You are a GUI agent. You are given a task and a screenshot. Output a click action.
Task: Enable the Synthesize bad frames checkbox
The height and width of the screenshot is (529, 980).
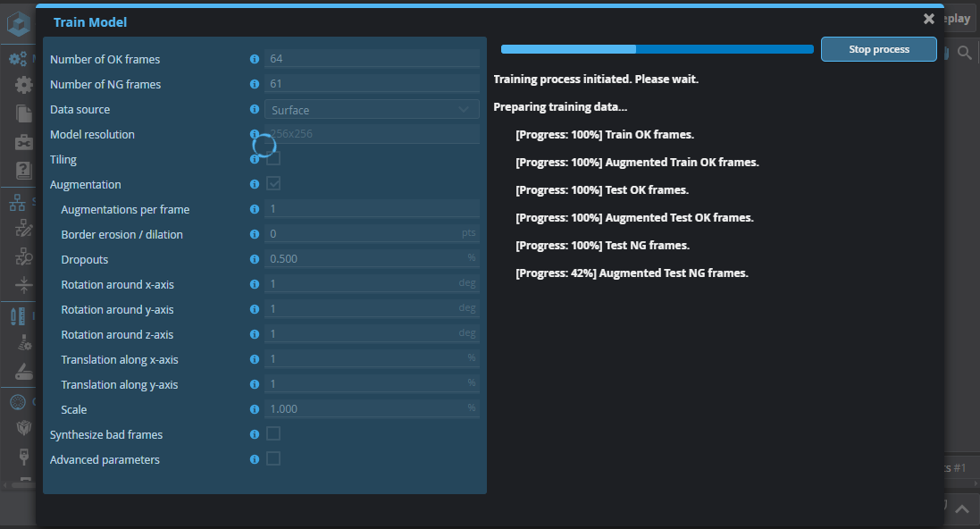pyautogui.click(x=273, y=434)
